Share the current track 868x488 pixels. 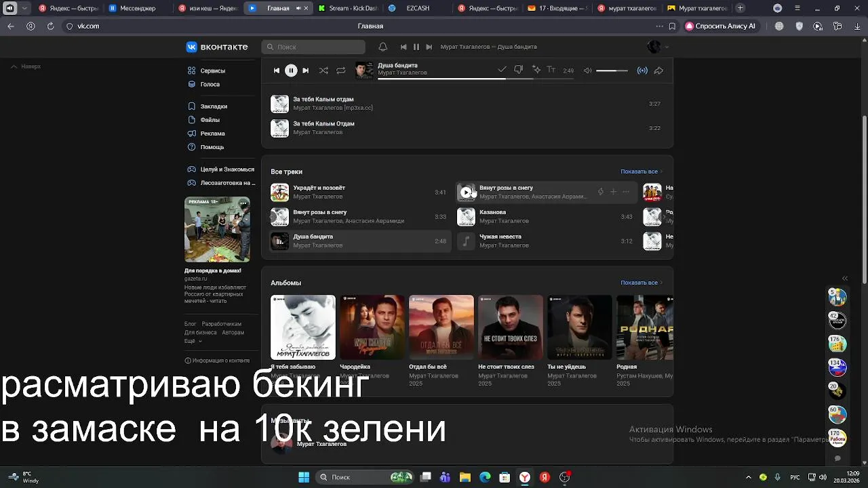(x=658, y=70)
